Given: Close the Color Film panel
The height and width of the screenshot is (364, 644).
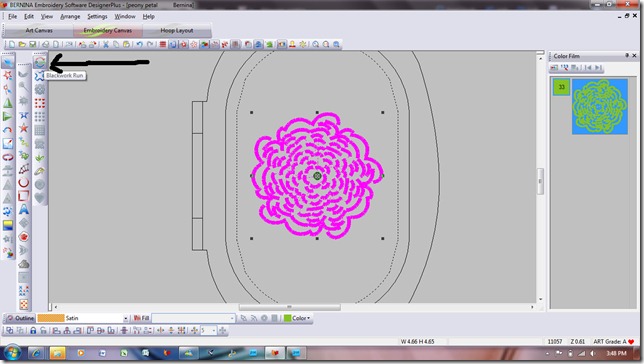Looking at the screenshot, I should tap(634, 55).
